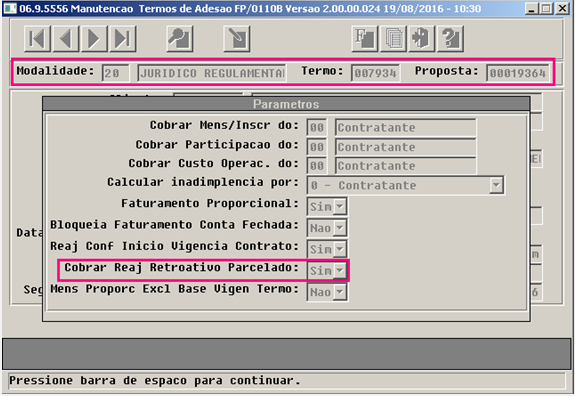The image size is (575, 396).
Task: Click Cobrar Mens/Inscr do code field
Action: click(317, 128)
